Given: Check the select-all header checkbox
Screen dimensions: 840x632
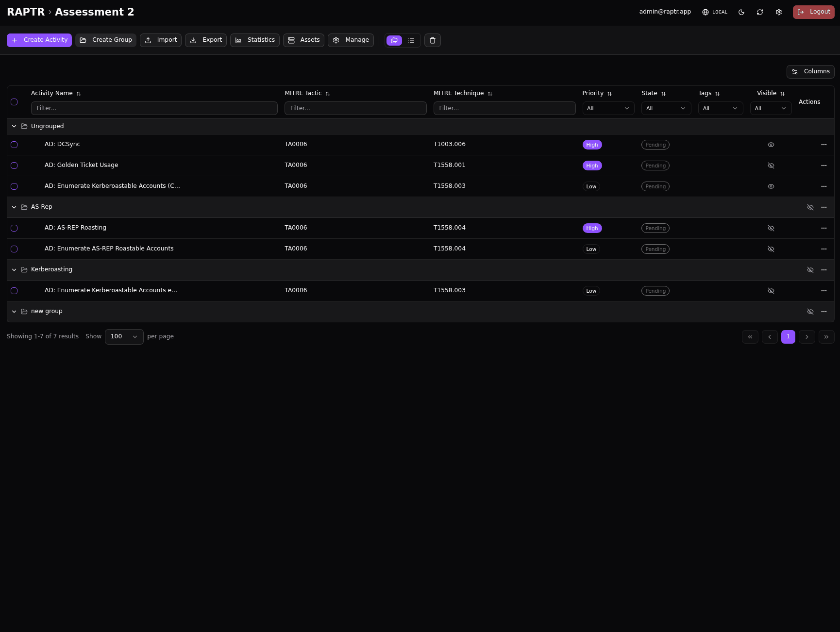Looking at the screenshot, I should 14,102.
